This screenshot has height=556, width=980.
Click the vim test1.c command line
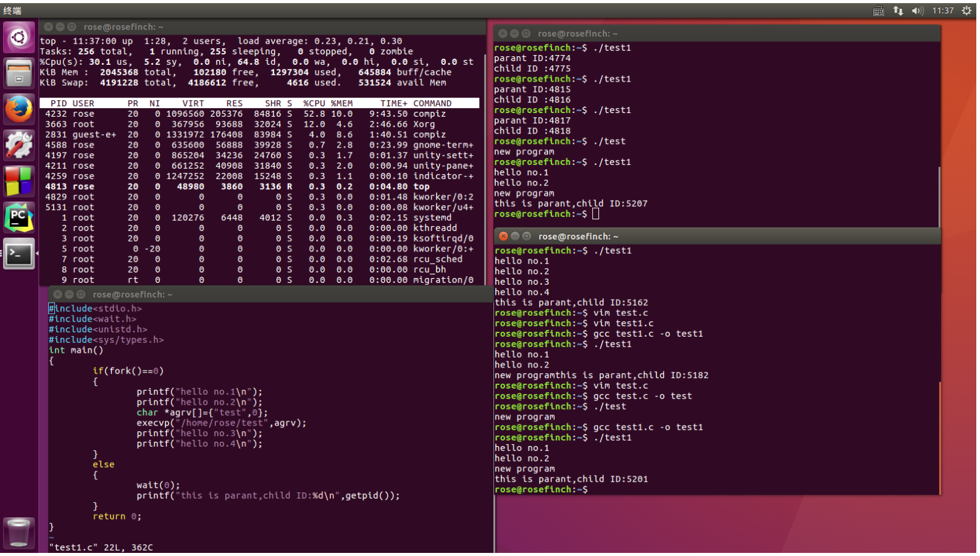pos(624,323)
